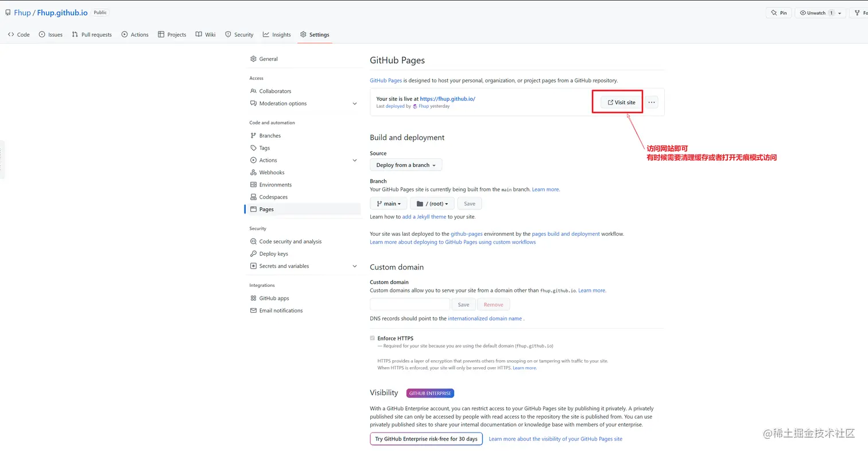This screenshot has width=868, height=452.
Task: Open the Wiki tab
Action: 206,34
